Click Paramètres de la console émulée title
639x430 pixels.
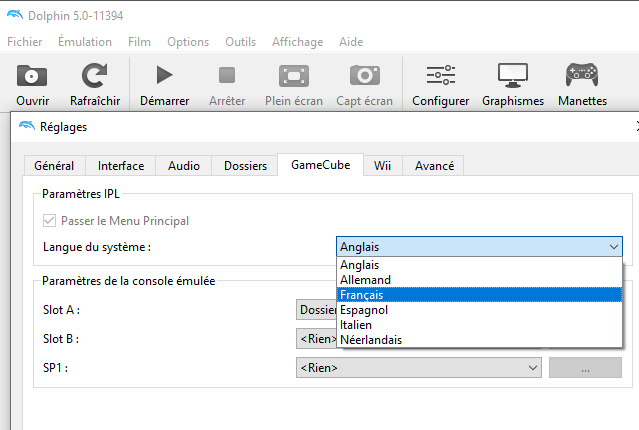click(x=128, y=281)
